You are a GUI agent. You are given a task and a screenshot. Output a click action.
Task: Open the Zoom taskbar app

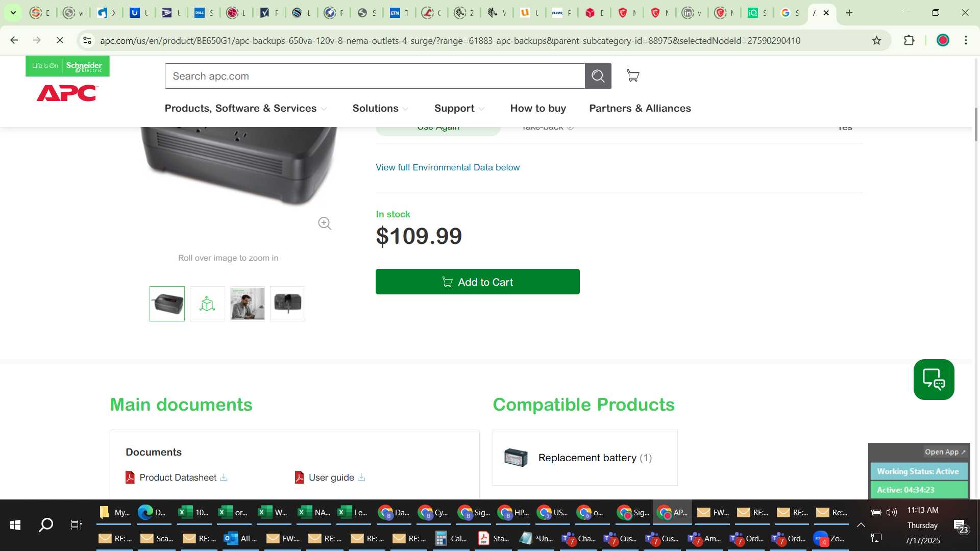[x=829, y=539]
